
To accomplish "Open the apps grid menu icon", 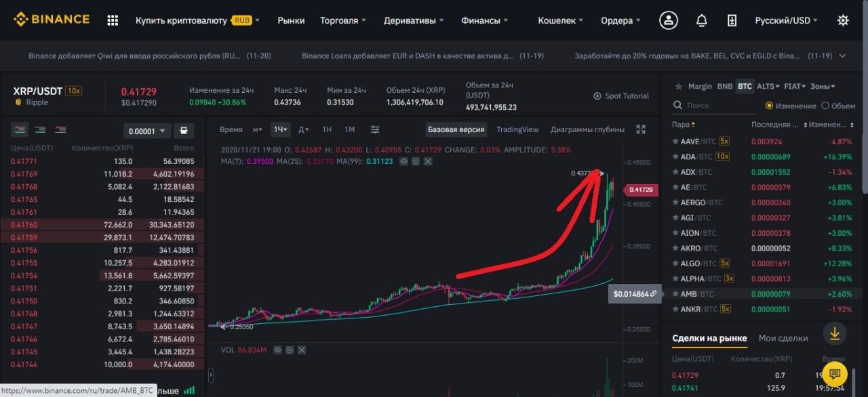I will (113, 20).
